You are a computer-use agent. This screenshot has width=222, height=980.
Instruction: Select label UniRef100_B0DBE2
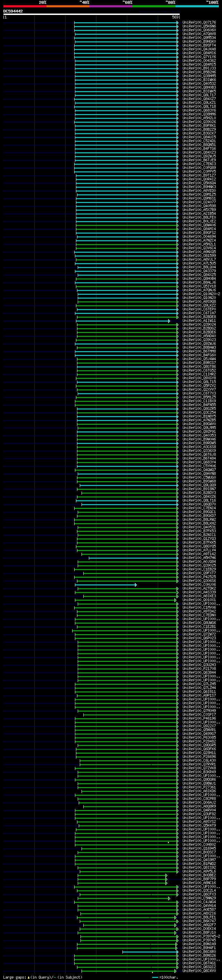coord(199,875)
